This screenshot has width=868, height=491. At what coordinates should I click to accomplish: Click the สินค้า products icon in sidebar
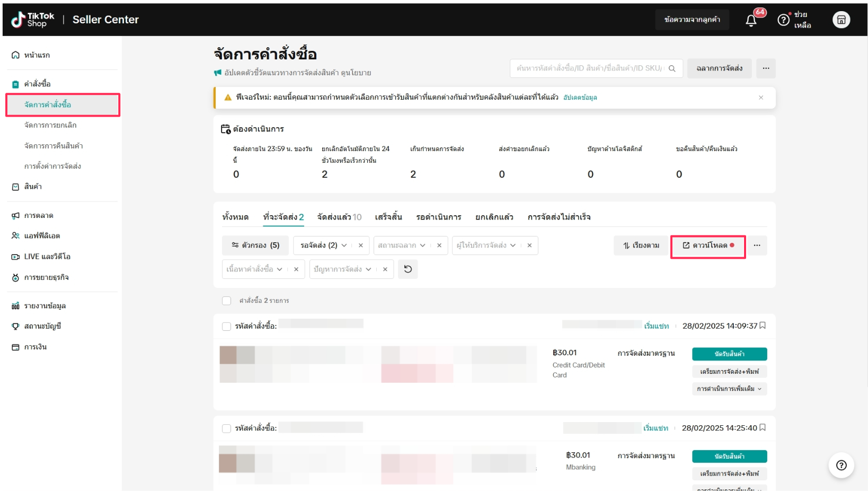tap(15, 187)
